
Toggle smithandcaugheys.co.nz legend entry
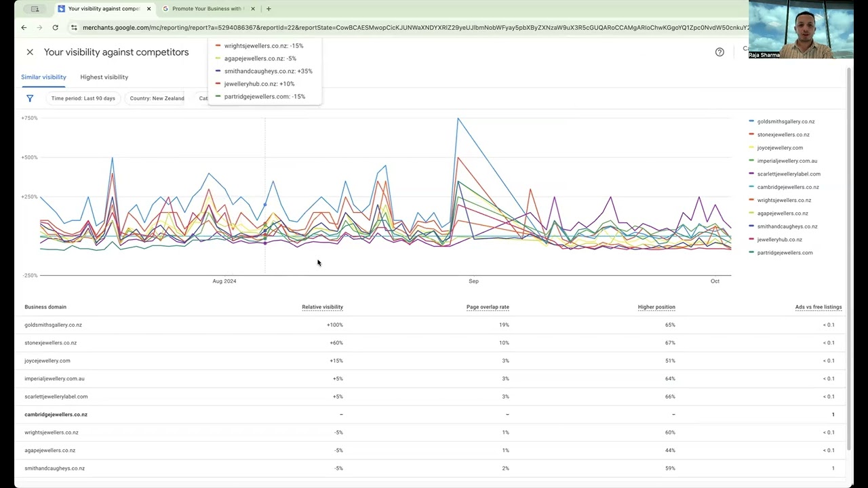click(x=783, y=226)
